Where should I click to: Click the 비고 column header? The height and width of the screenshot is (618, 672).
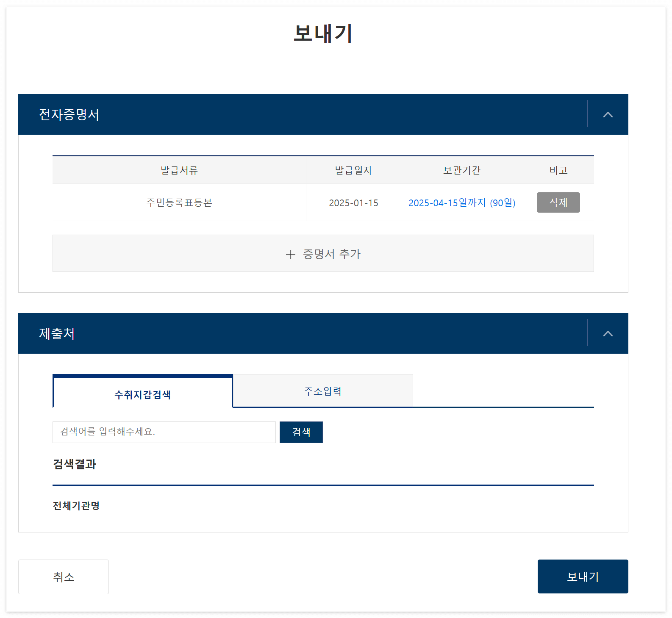[558, 170]
